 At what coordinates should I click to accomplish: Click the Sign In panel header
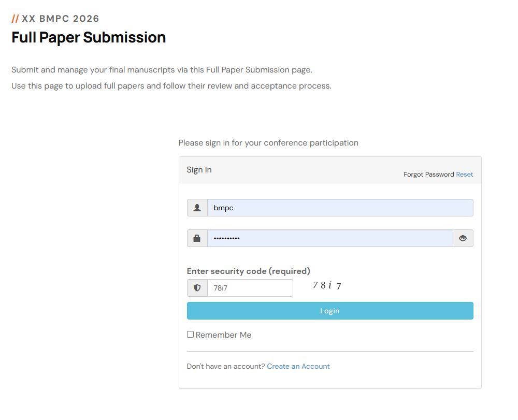(199, 170)
